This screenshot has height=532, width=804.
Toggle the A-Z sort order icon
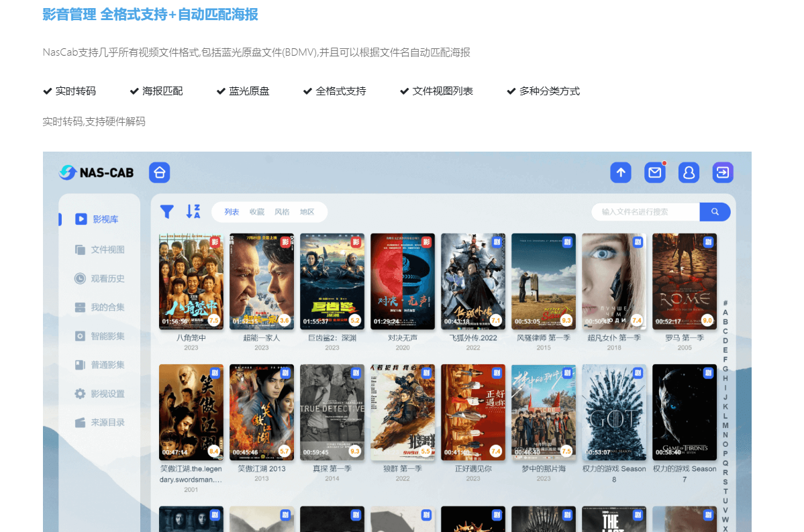[193, 211]
